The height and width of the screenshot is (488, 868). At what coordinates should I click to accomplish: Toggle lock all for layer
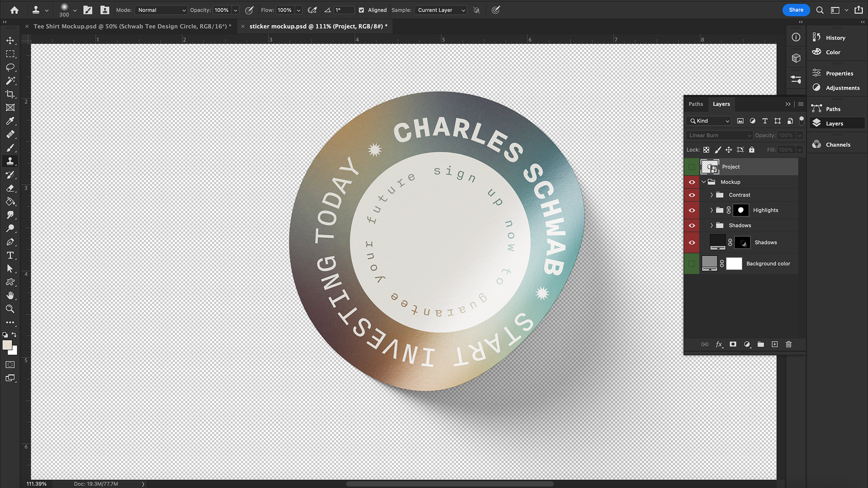[x=751, y=150]
